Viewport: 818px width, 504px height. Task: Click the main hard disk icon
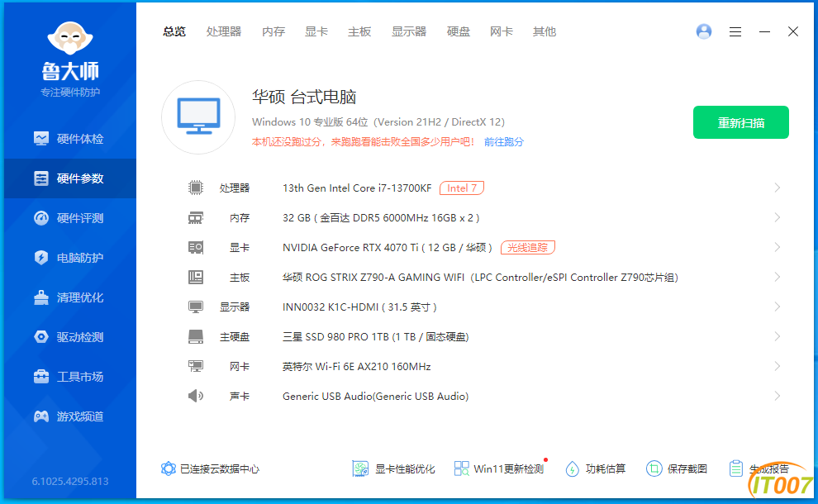196,336
